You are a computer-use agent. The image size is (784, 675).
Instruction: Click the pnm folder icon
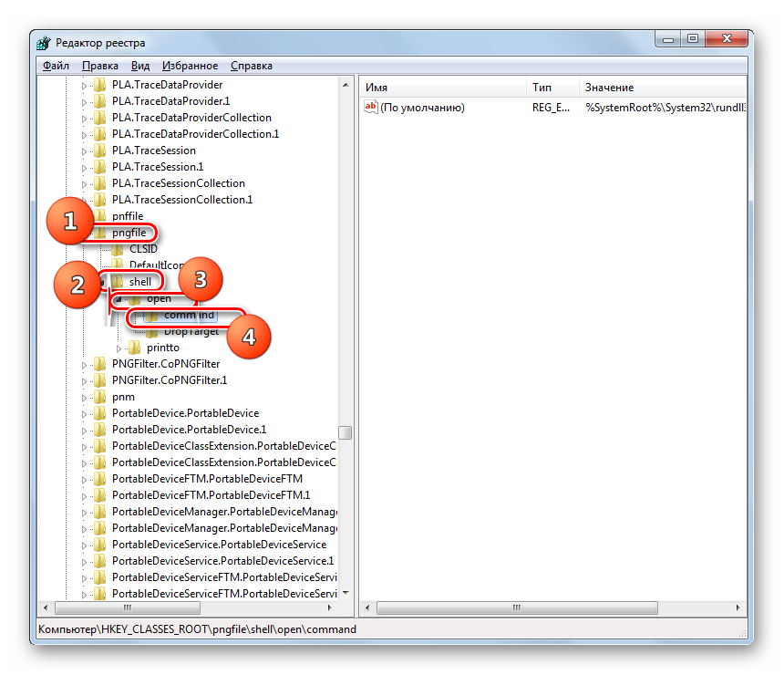pyautogui.click(x=99, y=397)
